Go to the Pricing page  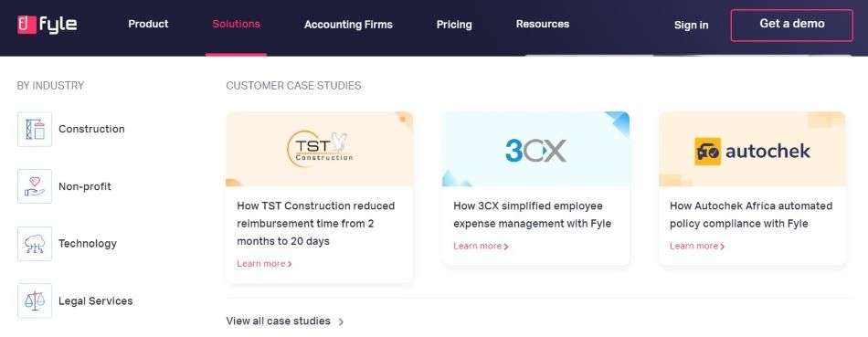point(454,25)
